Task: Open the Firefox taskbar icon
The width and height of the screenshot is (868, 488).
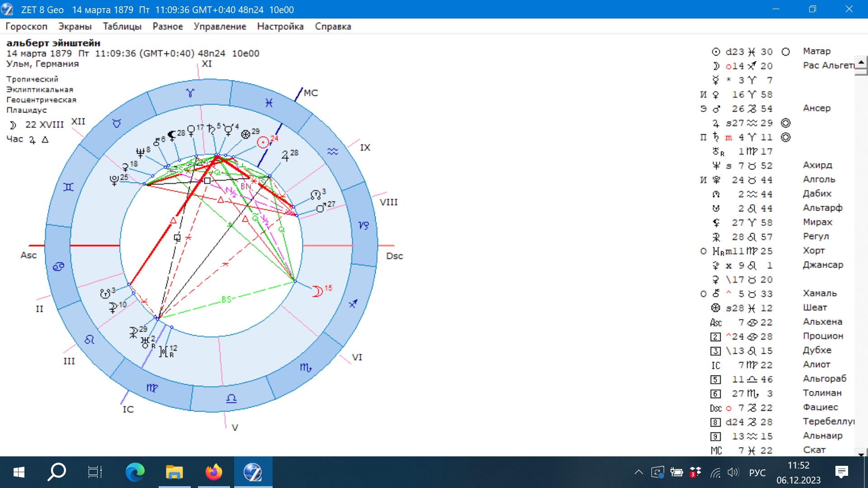Action: (213, 472)
